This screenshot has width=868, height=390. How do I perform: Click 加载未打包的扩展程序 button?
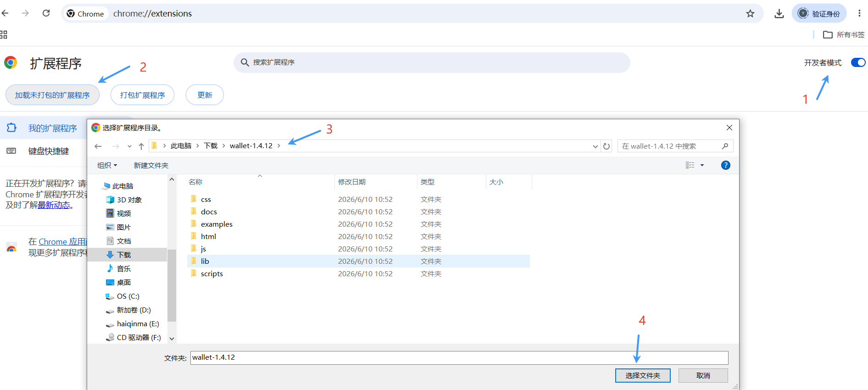tap(52, 95)
